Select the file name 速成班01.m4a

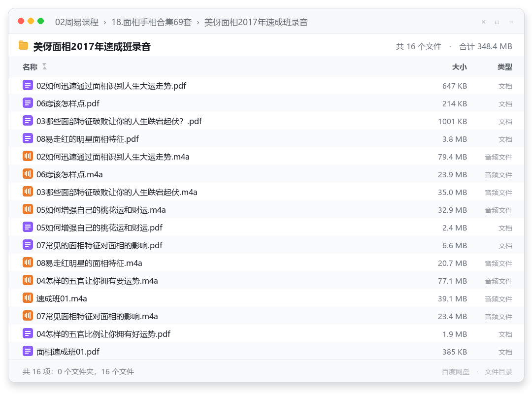tap(62, 298)
